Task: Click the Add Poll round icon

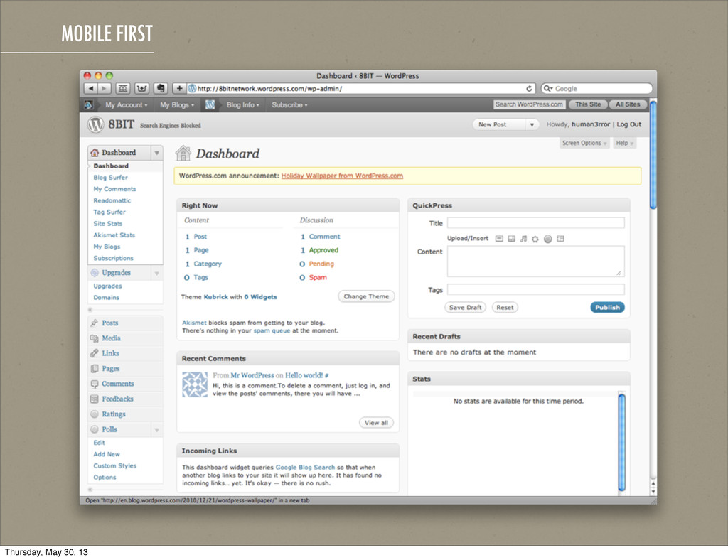Action: pos(548,239)
